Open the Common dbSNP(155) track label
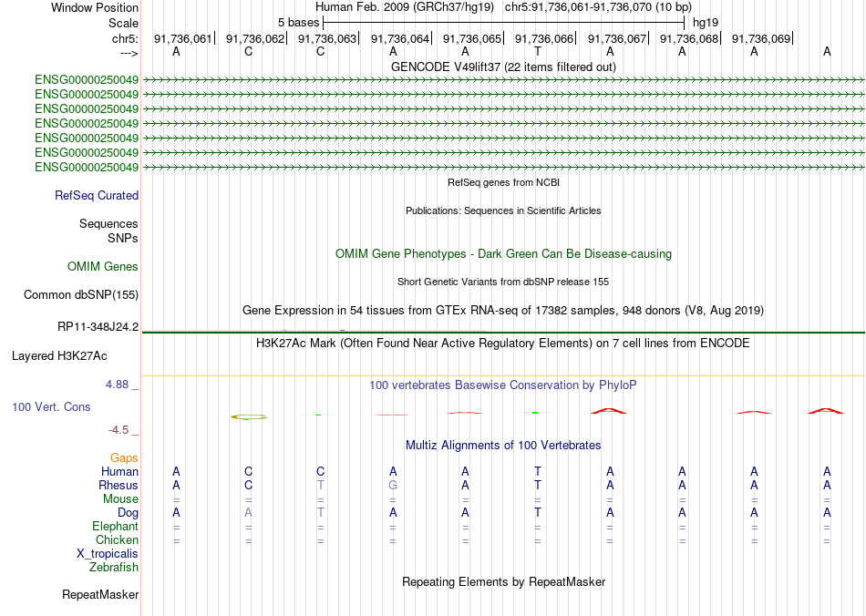The image size is (866, 616). pyautogui.click(x=80, y=294)
